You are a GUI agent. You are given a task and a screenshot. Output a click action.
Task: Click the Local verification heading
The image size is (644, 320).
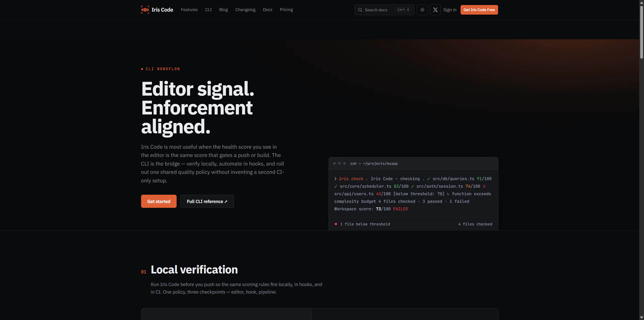tap(194, 269)
